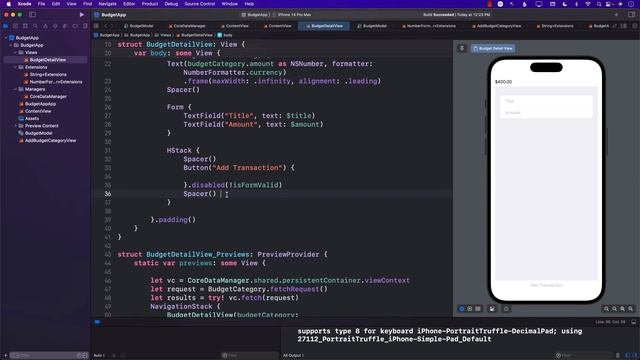640x360 pixels.
Task: Adjust editor options near tab bar end
Action: (624, 26)
